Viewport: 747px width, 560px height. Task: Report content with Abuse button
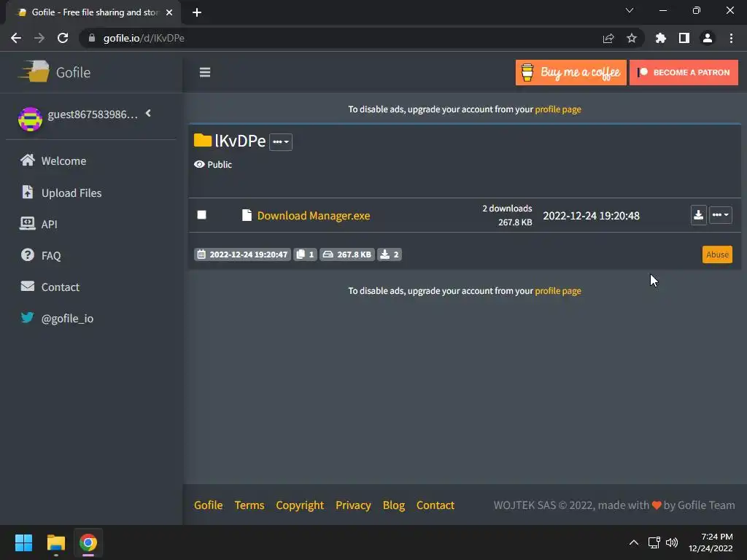(717, 254)
